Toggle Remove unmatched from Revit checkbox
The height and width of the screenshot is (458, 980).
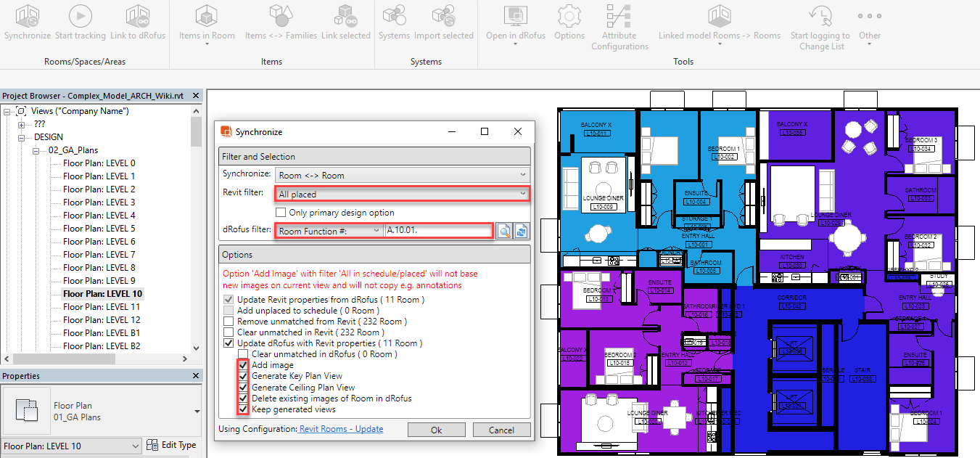tap(229, 322)
